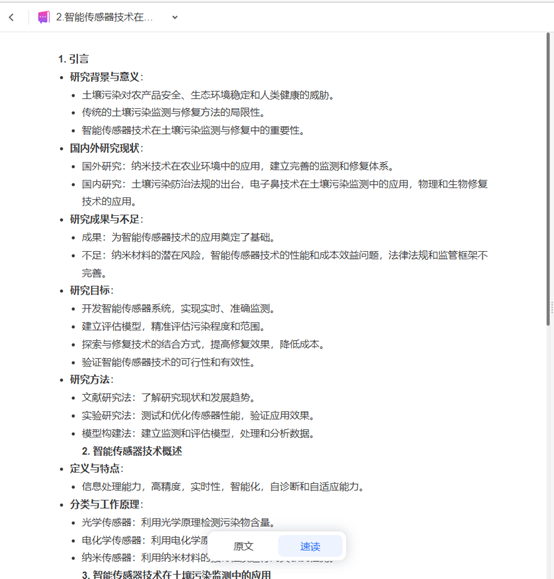This screenshot has width=554, height=579.
Task: Select the document title 2.智能传感器技术在...
Action: click(x=104, y=17)
